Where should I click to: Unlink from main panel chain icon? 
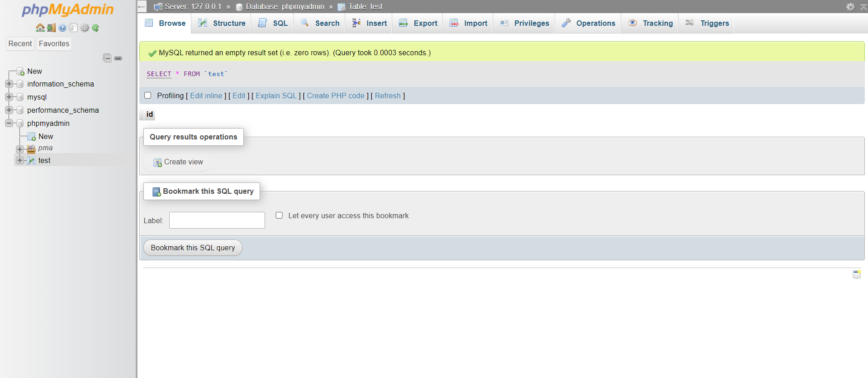[118, 58]
